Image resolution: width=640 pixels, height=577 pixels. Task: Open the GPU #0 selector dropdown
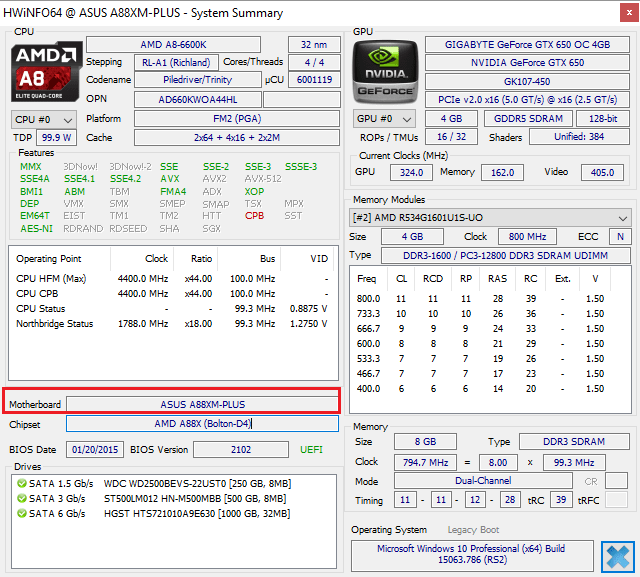(x=384, y=119)
